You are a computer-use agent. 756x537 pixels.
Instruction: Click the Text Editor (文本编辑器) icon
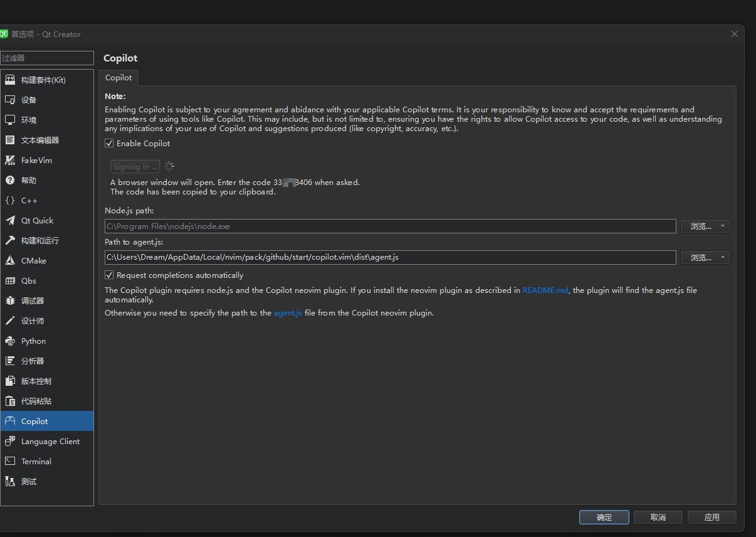coord(10,140)
